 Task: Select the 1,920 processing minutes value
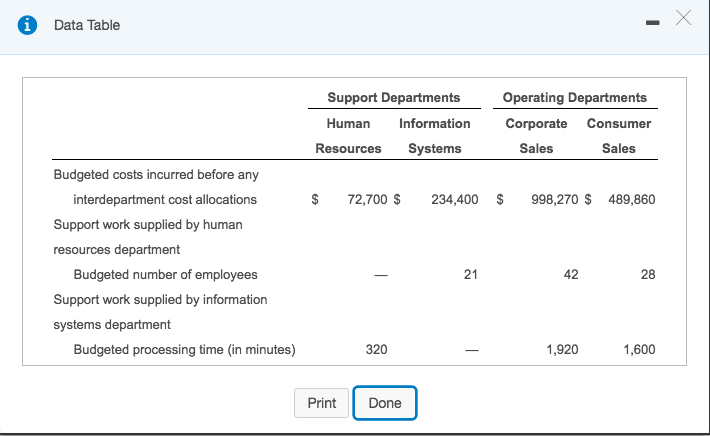pyautogui.click(x=563, y=349)
